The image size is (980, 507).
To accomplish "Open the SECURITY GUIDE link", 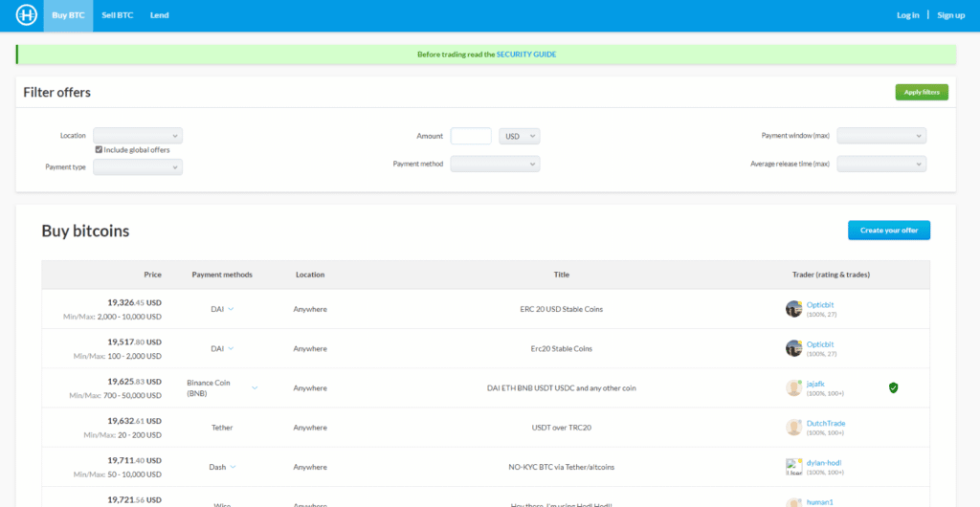I will (x=526, y=55).
